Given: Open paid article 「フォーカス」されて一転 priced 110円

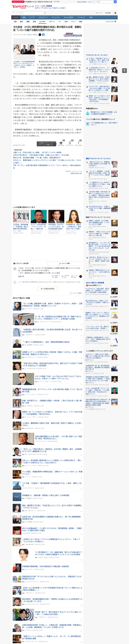Looking at the screenshot, I should pos(97,327).
